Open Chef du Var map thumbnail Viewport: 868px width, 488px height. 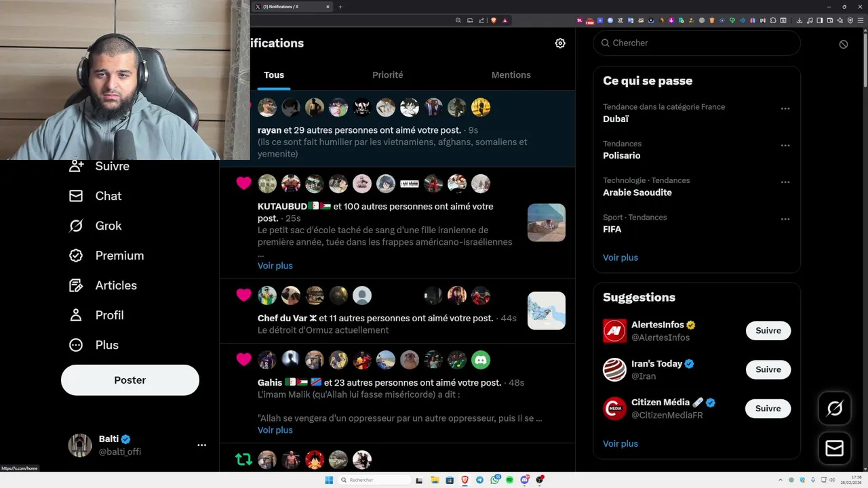(x=547, y=311)
